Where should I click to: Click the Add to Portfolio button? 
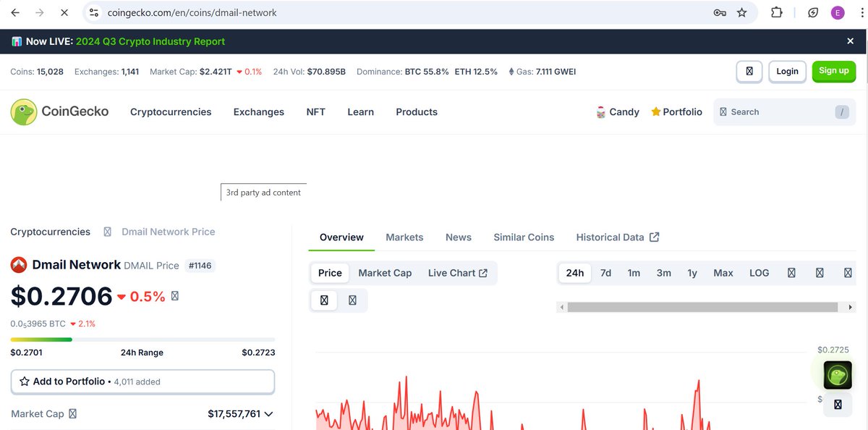pyautogui.click(x=142, y=381)
